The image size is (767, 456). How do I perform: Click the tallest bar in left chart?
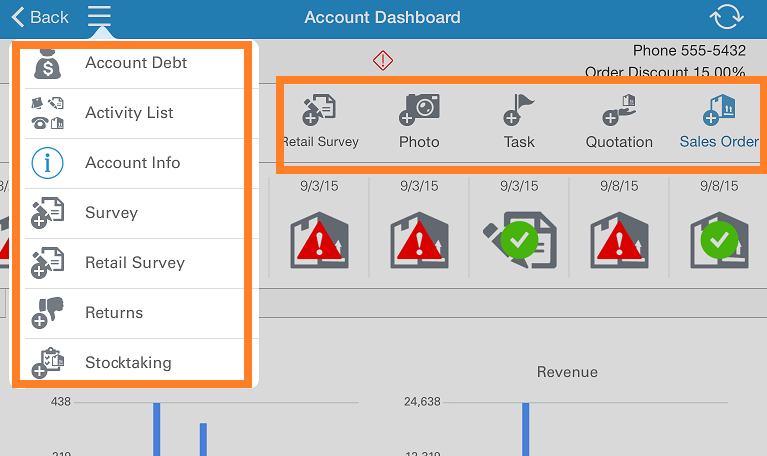point(157,429)
